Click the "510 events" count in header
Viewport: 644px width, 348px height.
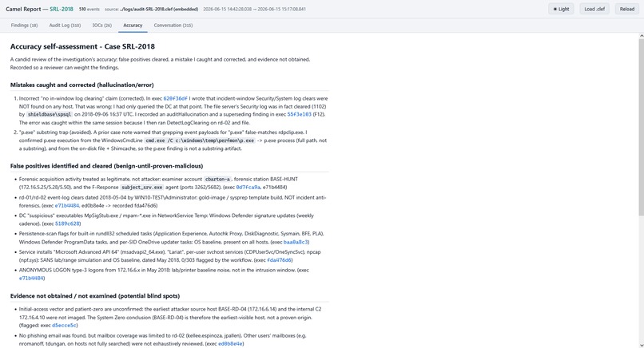point(89,9)
